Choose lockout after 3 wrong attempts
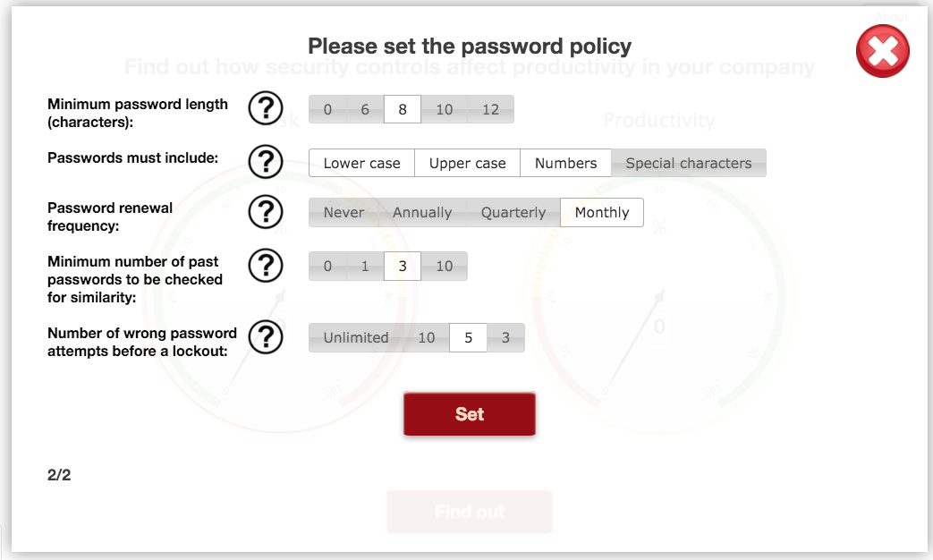 [505, 337]
